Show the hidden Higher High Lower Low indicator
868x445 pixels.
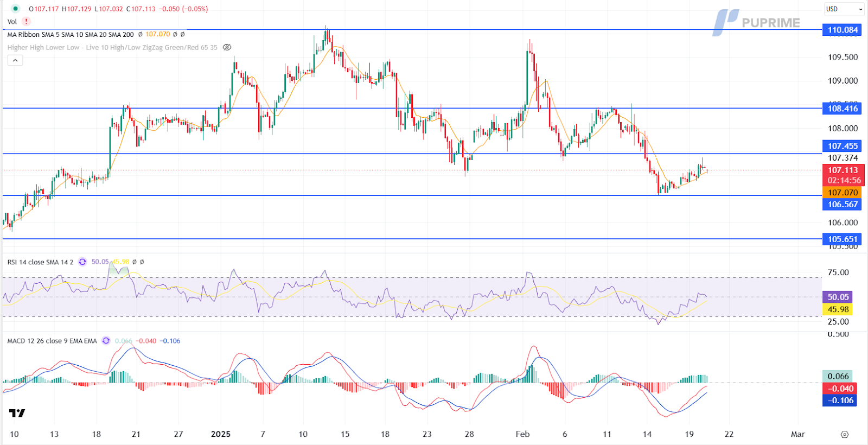(227, 47)
